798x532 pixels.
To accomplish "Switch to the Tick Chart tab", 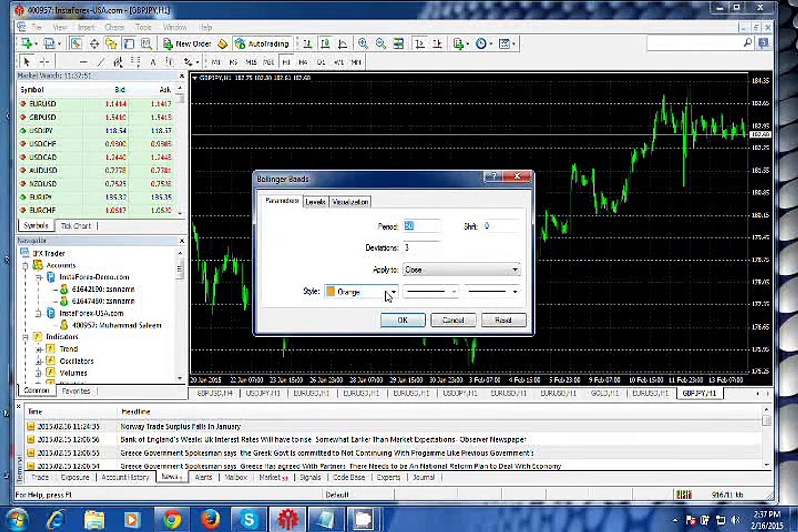I will pyautogui.click(x=75, y=225).
